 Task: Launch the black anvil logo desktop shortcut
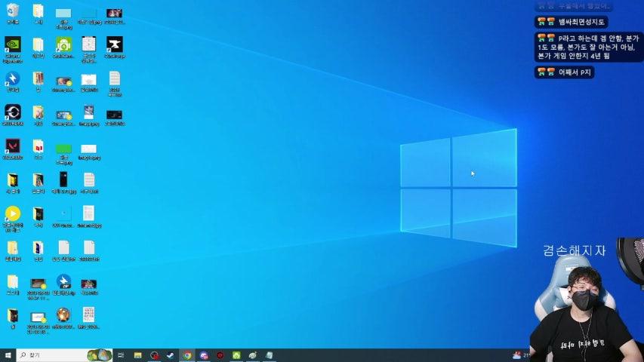pyautogui.click(x=115, y=48)
